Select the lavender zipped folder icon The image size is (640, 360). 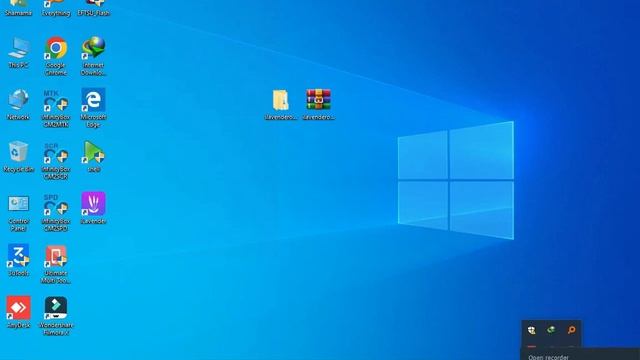click(281, 100)
